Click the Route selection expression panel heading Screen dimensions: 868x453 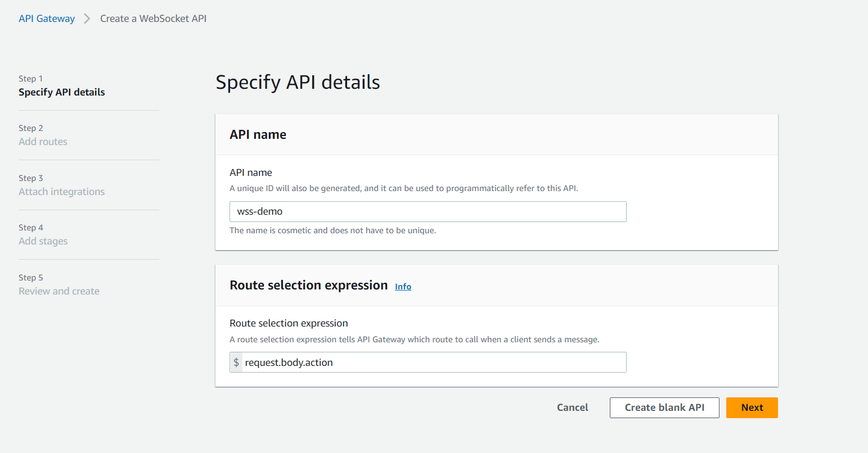308,286
